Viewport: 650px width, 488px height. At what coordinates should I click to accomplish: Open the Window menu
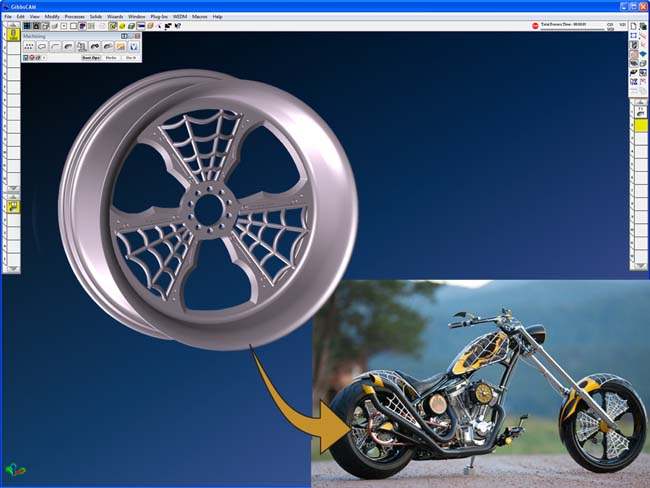[x=137, y=17]
